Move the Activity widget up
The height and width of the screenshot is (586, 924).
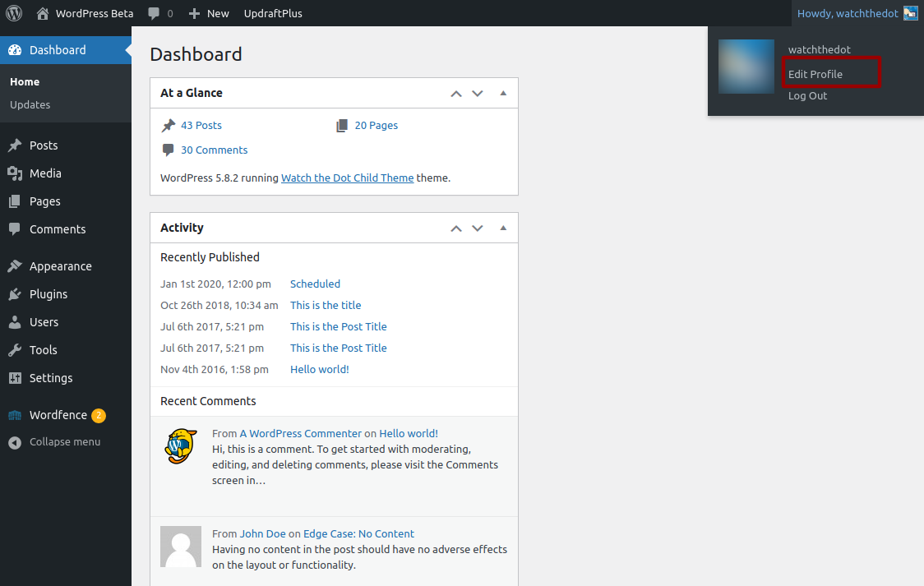tap(456, 228)
